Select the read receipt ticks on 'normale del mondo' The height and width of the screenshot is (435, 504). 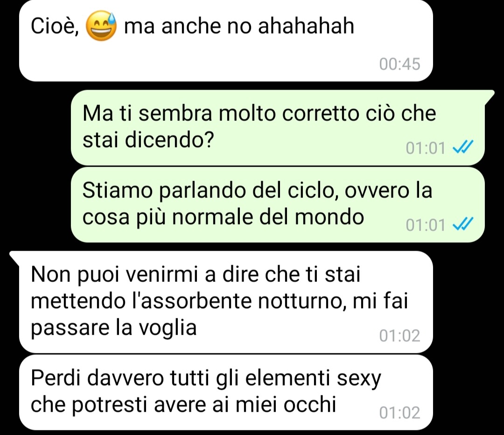click(x=463, y=225)
